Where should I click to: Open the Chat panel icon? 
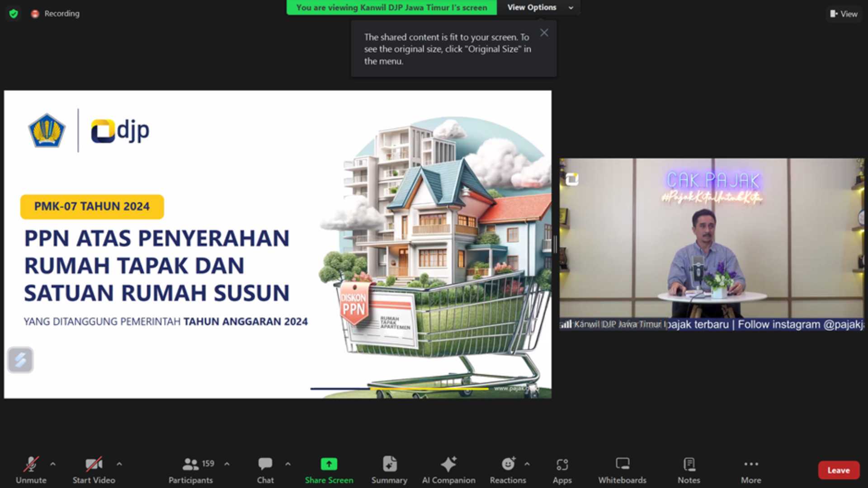(265, 464)
